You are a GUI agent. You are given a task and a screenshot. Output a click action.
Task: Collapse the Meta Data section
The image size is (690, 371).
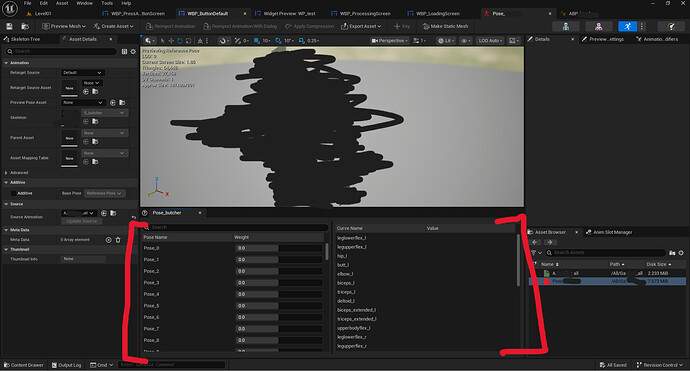(x=6, y=230)
